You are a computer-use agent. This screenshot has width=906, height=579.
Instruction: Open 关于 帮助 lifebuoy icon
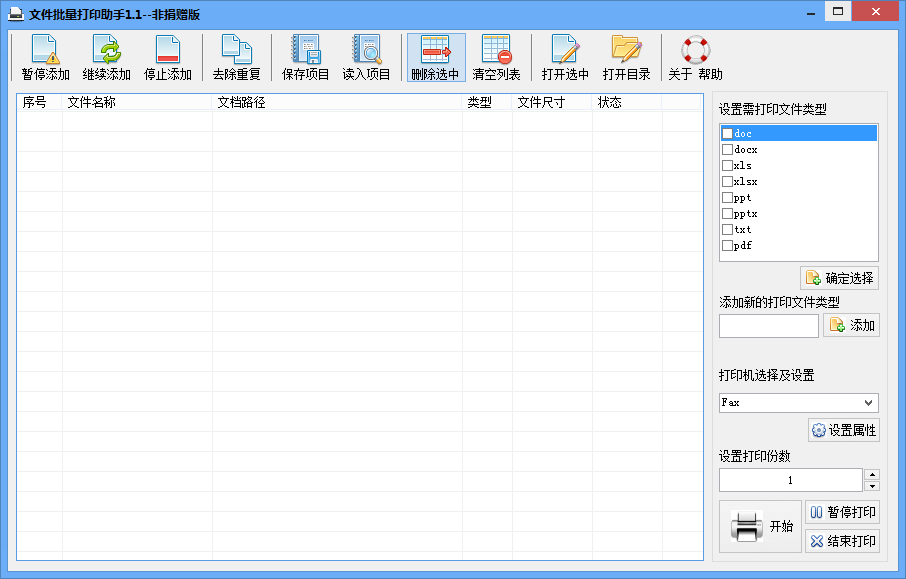[x=695, y=57]
